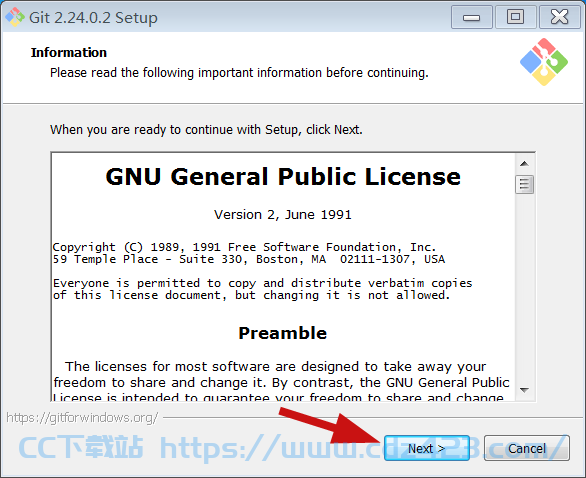Click the scrollbar thumb in the license box
The width and height of the screenshot is (586, 478).
tap(524, 184)
